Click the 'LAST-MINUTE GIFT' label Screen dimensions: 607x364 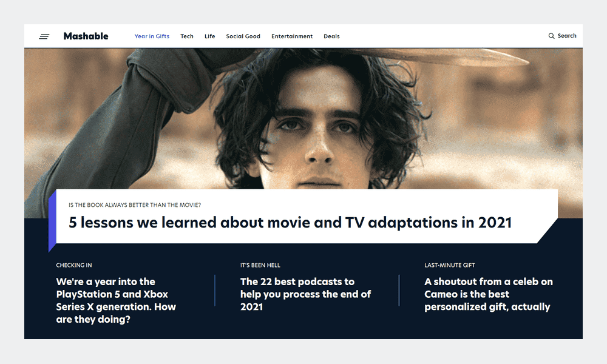(x=449, y=265)
